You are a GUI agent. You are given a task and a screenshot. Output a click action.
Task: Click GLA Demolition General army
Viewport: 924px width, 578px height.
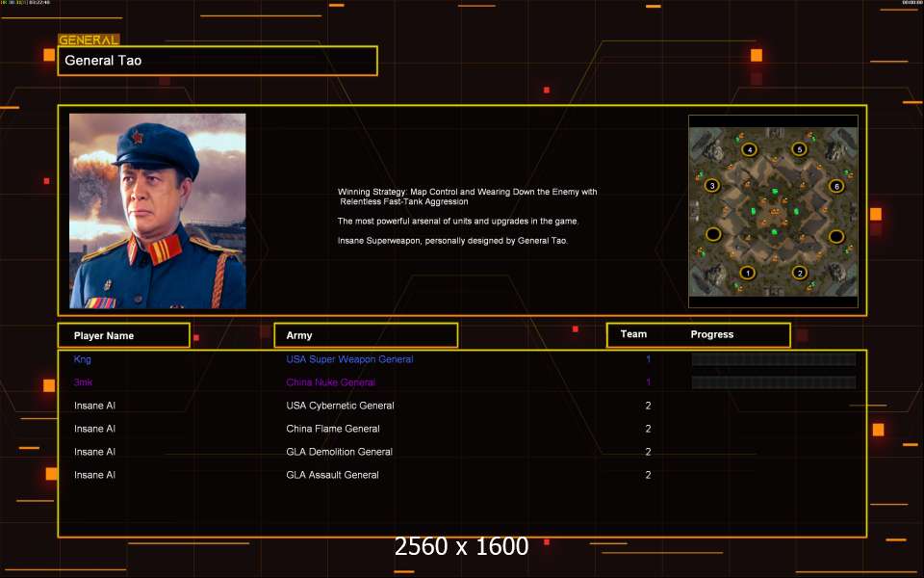[340, 452]
